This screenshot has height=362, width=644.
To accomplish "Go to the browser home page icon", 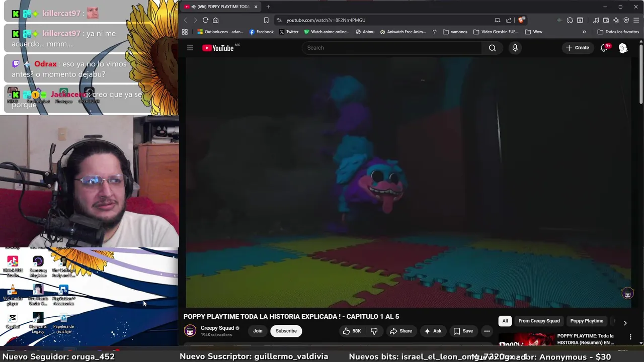I will tap(215, 20).
